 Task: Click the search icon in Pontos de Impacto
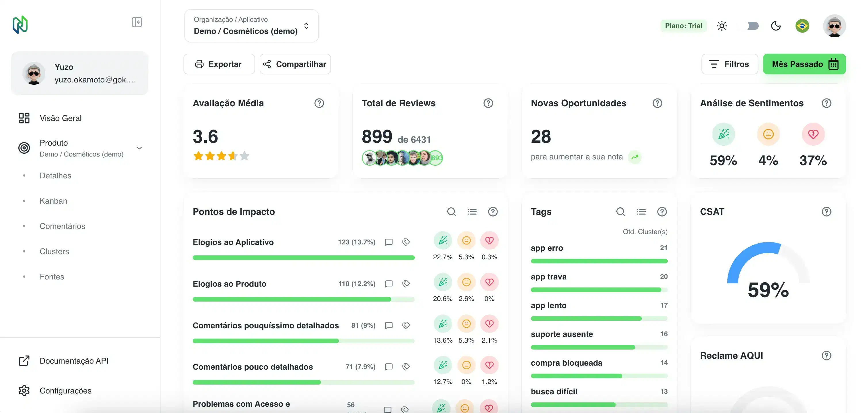pyautogui.click(x=451, y=212)
